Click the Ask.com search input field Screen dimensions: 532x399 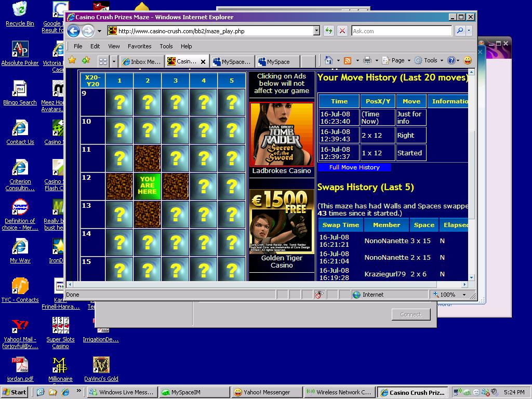click(x=402, y=31)
